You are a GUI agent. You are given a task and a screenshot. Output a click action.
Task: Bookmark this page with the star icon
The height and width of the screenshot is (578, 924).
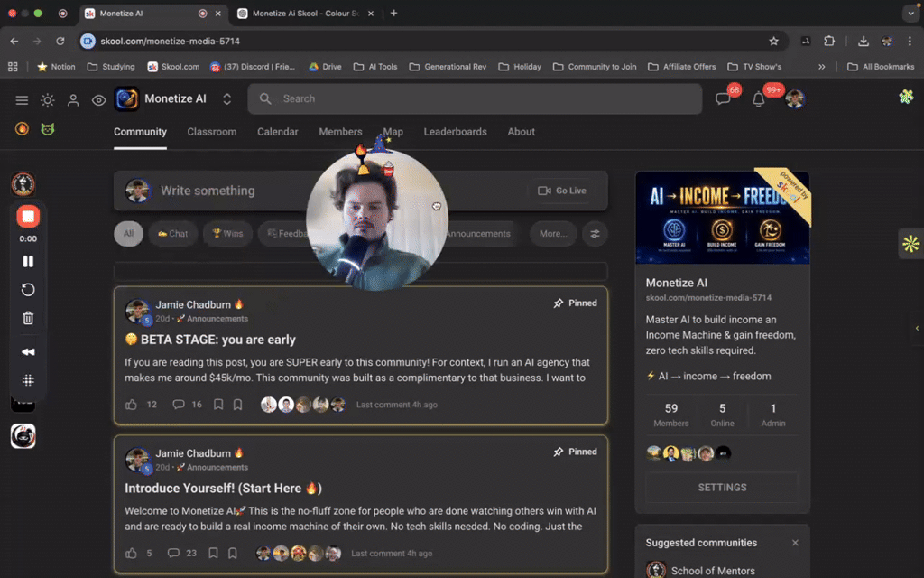tap(773, 42)
